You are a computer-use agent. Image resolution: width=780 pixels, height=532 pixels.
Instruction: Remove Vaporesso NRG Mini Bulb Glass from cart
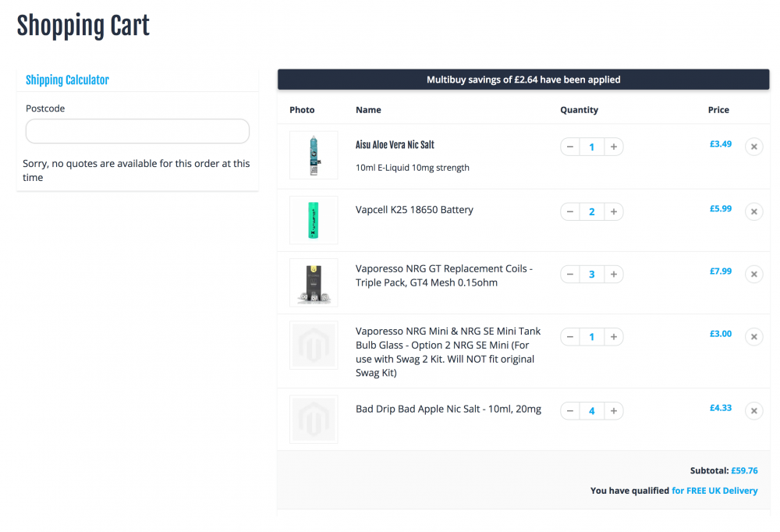click(754, 337)
